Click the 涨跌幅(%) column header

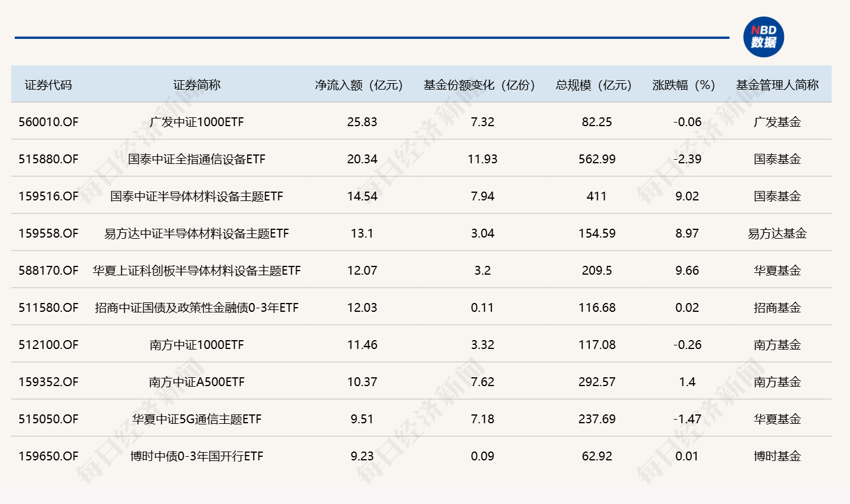(x=684, y=85)
